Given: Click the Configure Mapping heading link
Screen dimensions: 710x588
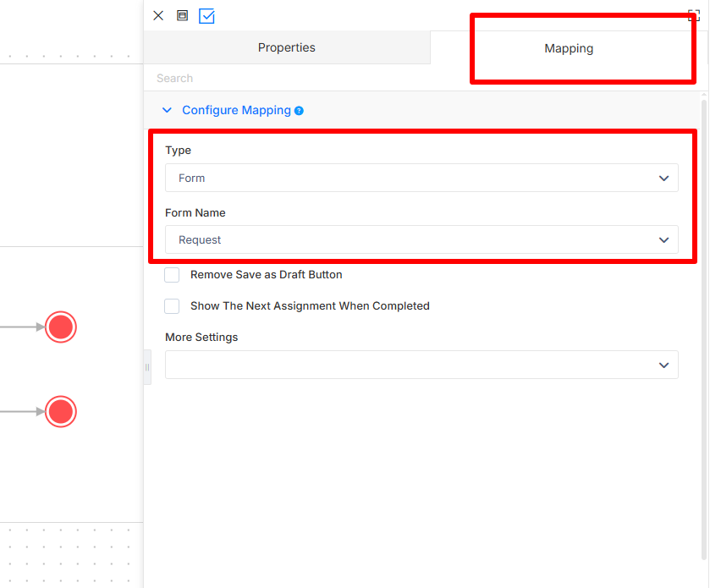Looking at the screenshot, I should pos(236,111).
